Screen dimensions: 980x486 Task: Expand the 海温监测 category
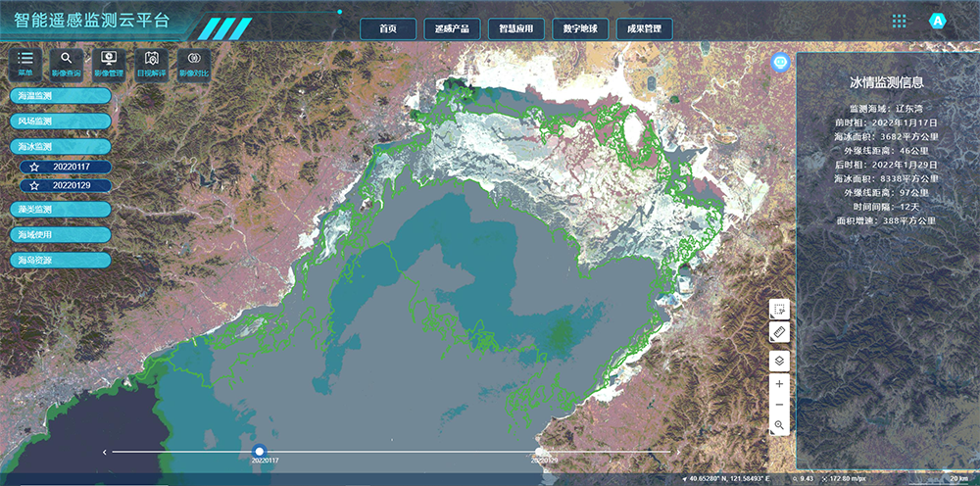click(x=59, y=96)
